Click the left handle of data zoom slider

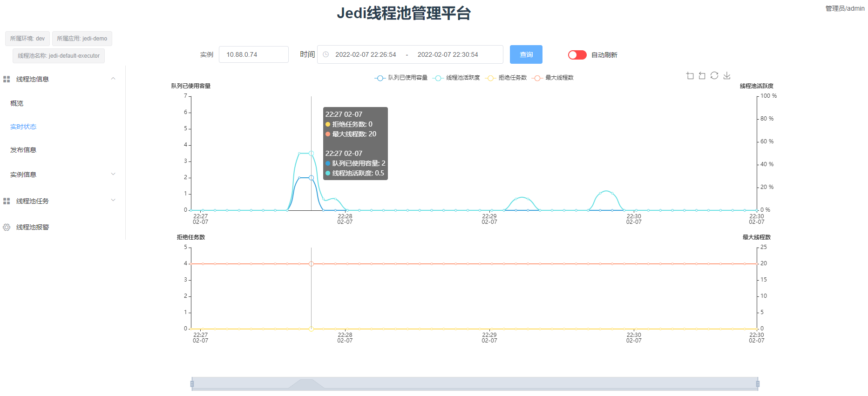coord(192,384)
